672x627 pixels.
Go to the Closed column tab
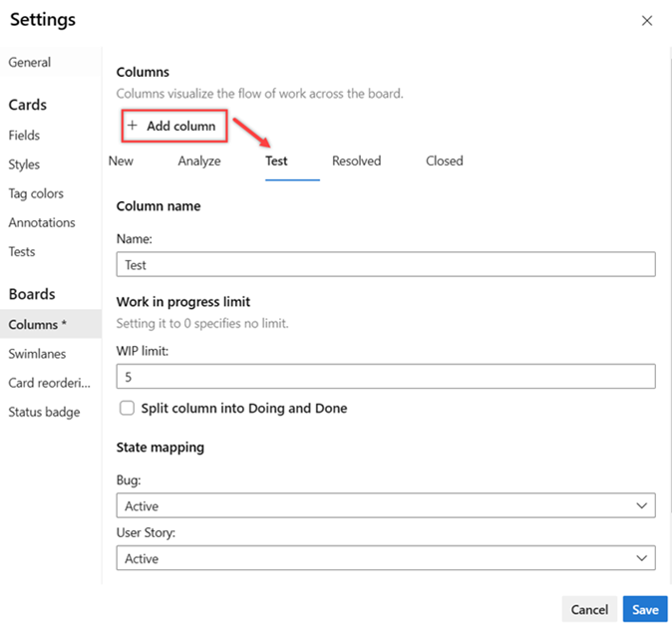[x=444, y=161]
